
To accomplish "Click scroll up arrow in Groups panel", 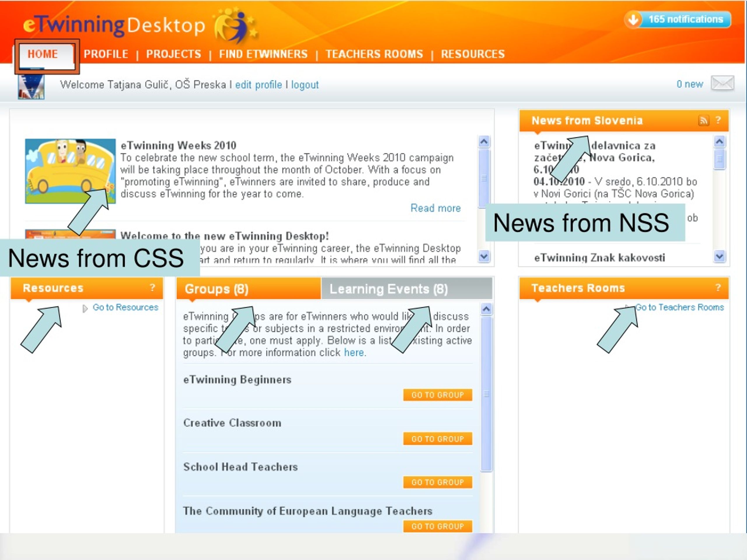I will point(486,309).
